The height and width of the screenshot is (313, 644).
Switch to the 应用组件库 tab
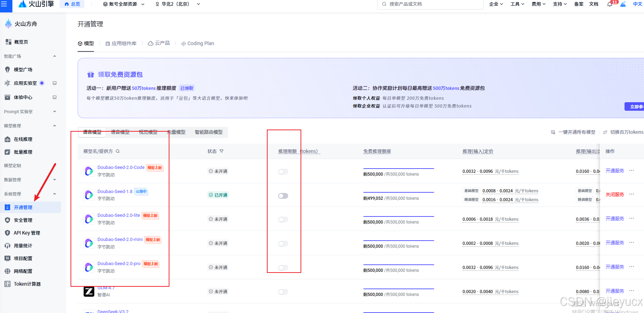(121, 43)
